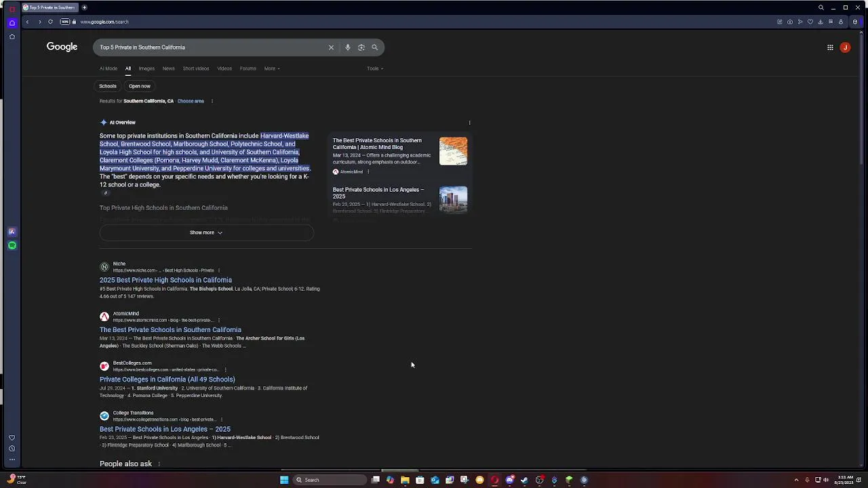Open 'Best Private Schools in Los Angeles – 2025' result
This screenshot has width=868, height=488.
pyautogui.click(x=165, y=429)
